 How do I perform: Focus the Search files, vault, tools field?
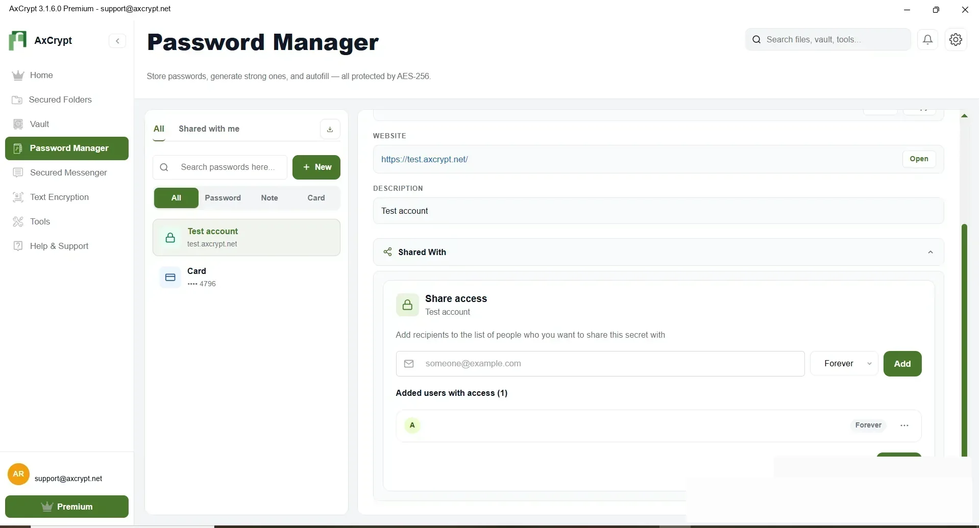[x=828, y=40]
